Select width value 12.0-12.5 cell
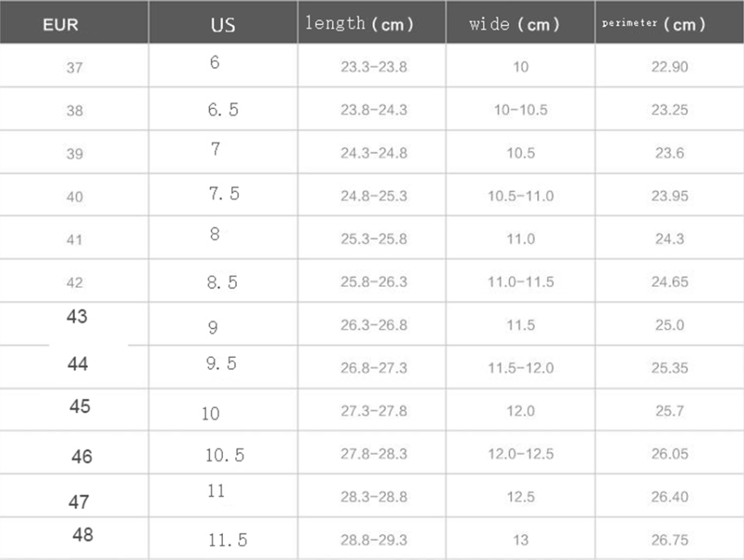This screenshot has width=744, height=560. tap(520, 453)
